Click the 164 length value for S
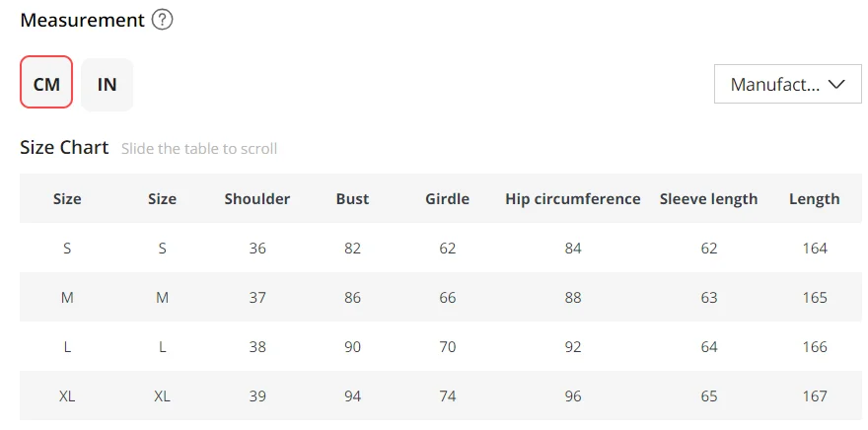 pos(815,248)
